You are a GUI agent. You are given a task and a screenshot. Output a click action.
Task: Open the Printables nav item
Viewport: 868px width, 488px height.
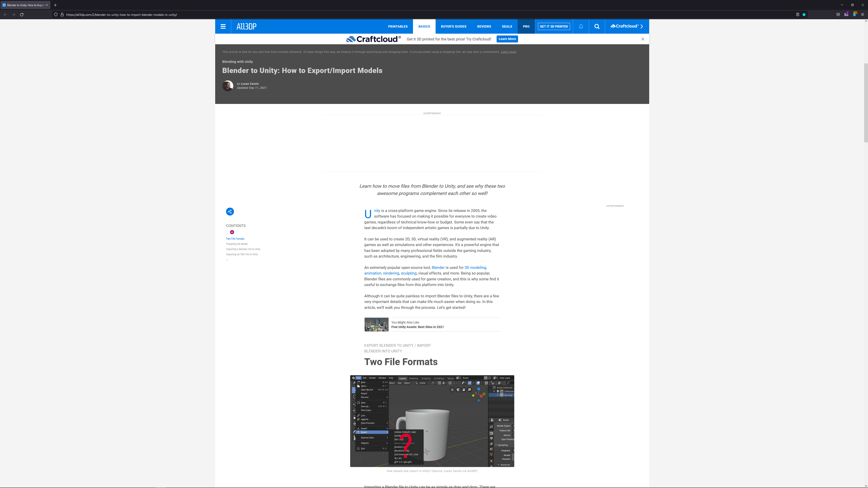click(398, 26)
